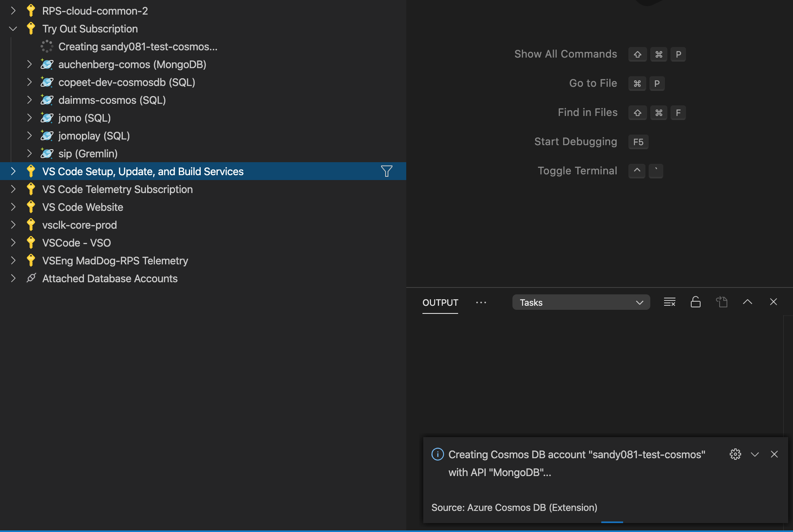
Task: Click the filter icon on VS Code Setup row
Action: (x=386, y=171)
